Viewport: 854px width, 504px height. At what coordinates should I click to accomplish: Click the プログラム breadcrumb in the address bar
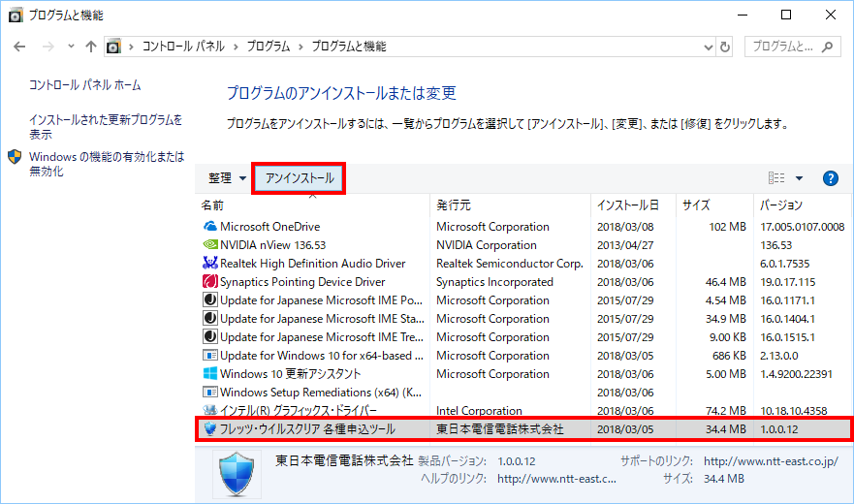pyautogui.click(x=267, y=47)
